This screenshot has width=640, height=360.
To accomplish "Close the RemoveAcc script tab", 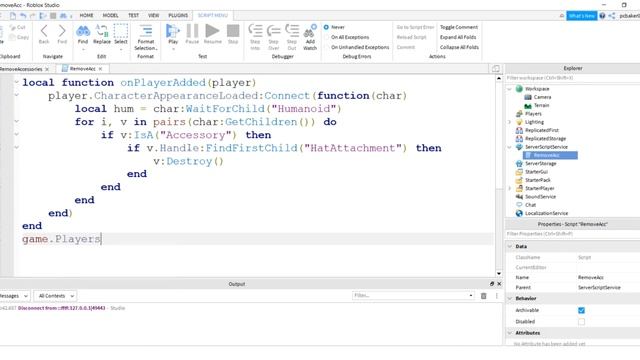I will point(100,69).
